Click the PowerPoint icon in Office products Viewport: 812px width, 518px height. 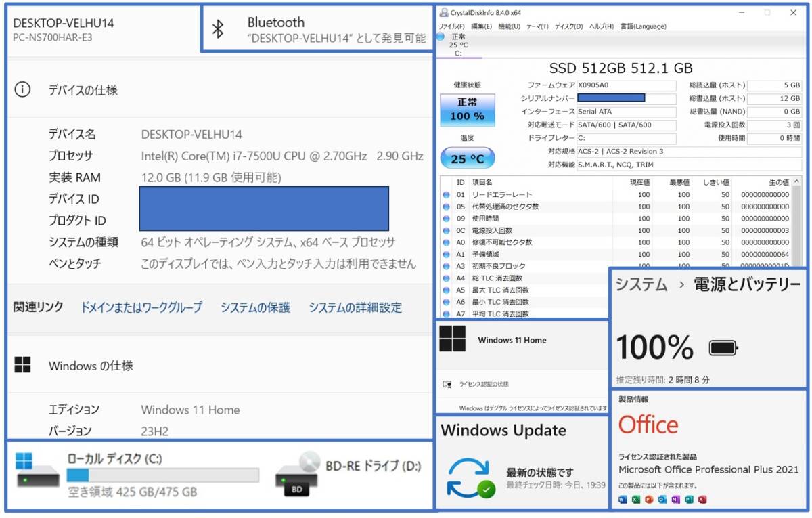tap(650, 500)
